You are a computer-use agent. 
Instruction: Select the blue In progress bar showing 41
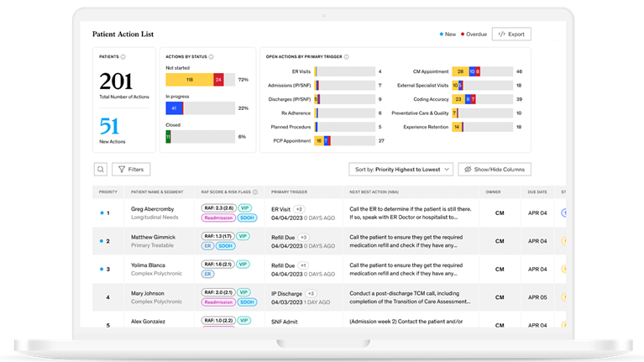174,108
